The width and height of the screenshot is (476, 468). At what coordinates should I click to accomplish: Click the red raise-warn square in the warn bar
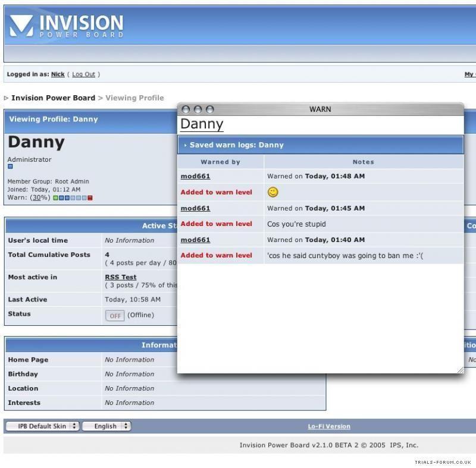[90, 198]
